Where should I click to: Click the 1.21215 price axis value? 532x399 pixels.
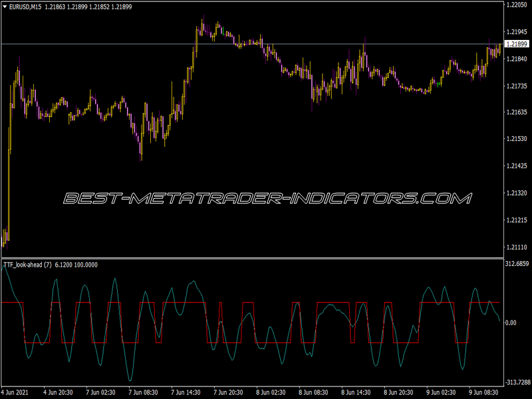point(517,220)
